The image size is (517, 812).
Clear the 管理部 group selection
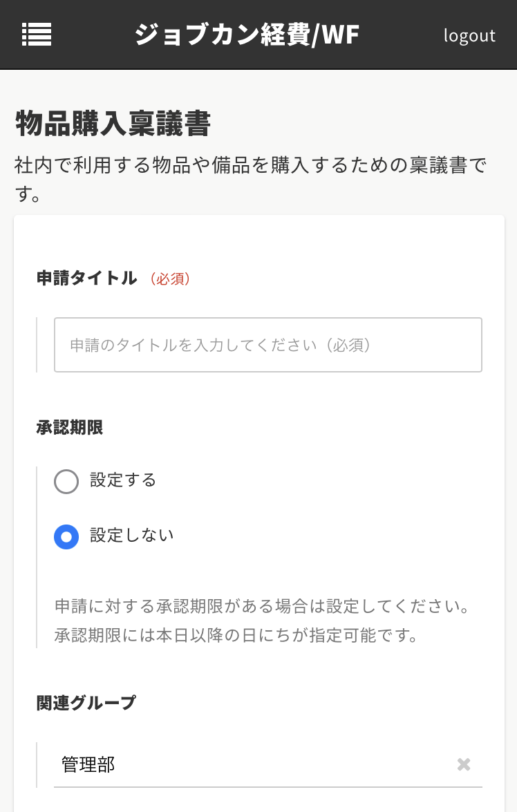coord(464,764)
